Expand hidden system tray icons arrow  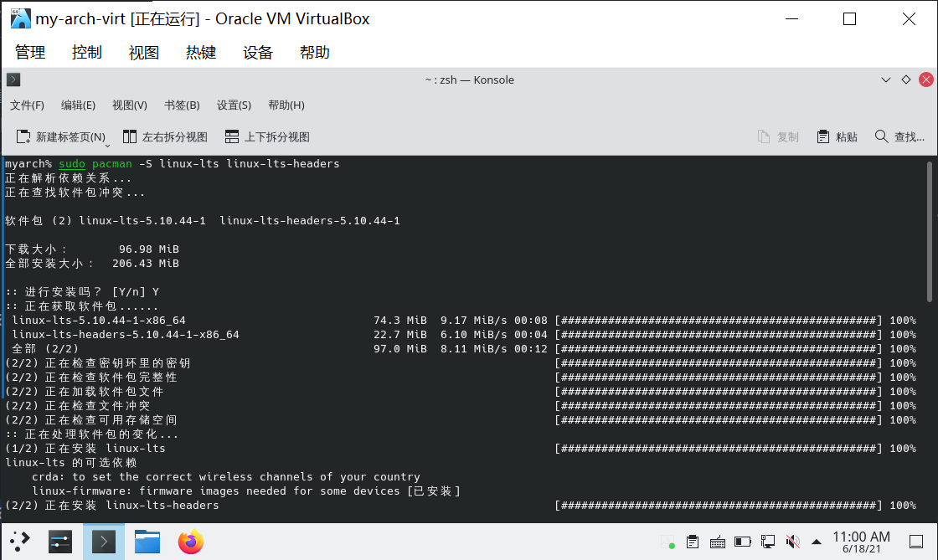(x=817, y=542)
